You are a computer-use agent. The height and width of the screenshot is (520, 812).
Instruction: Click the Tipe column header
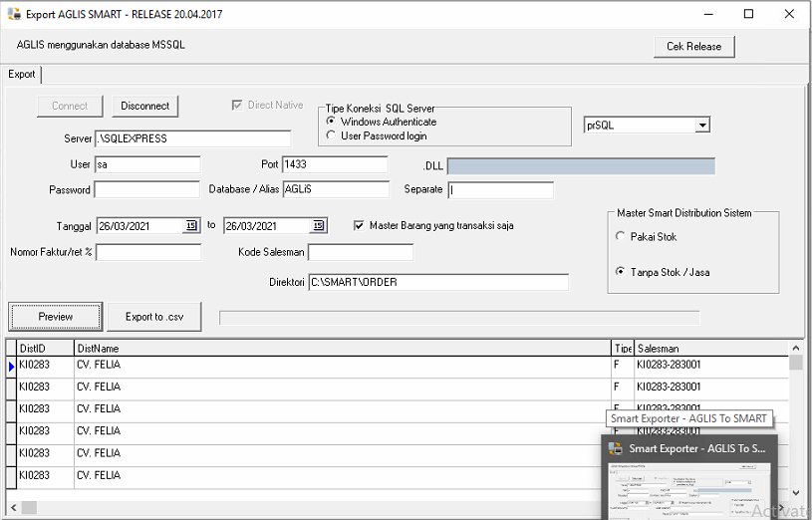pyautogui.click(x=623, y=349)
